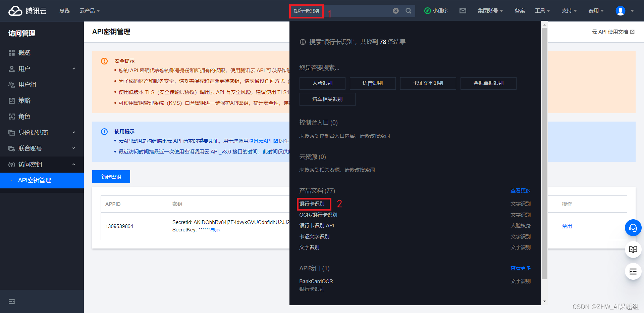Open the 云产品 dropdown
This screenshot has width=644, height=313.
pos(90,11)
